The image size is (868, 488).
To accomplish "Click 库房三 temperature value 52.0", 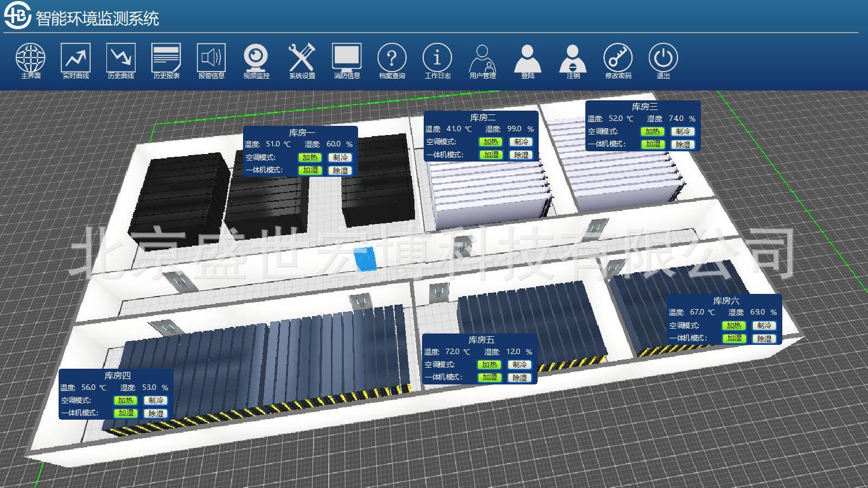I will tap(616, 118).
